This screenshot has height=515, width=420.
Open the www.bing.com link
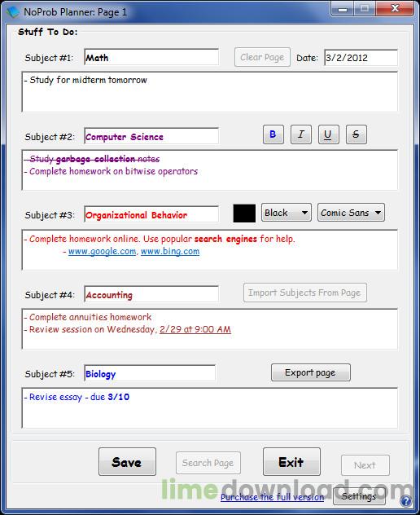coord(170,251)
